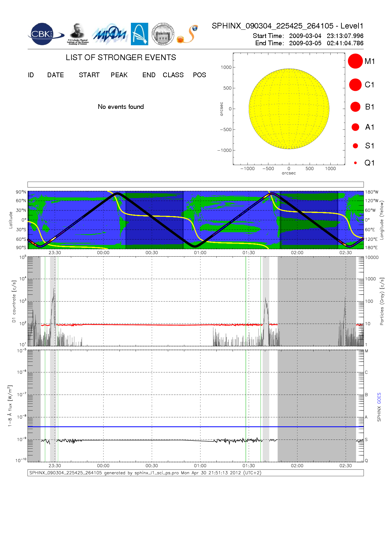
Task: Click the orange S sun-earth logo
Action: [x=187, y=34]
